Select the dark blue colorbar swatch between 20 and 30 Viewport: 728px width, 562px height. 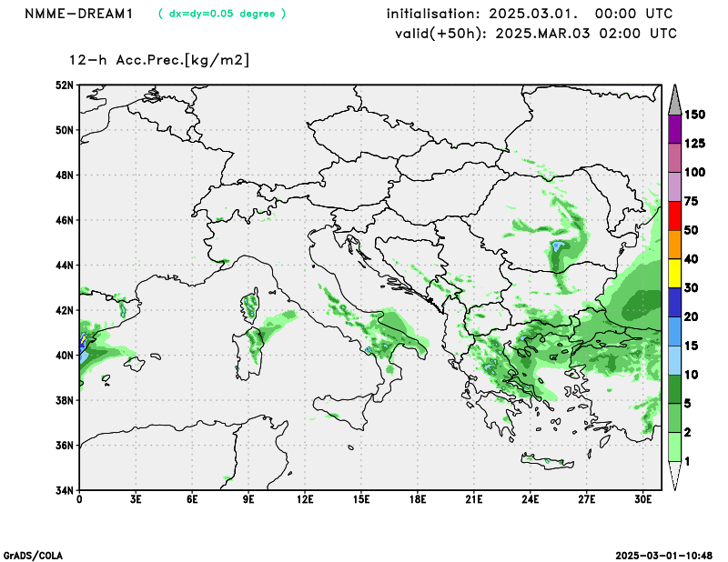click(674, 303)
